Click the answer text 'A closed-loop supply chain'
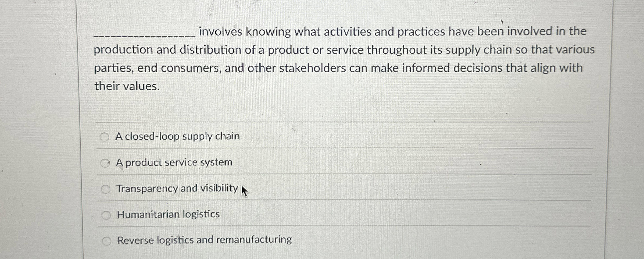 click(178, 137)
